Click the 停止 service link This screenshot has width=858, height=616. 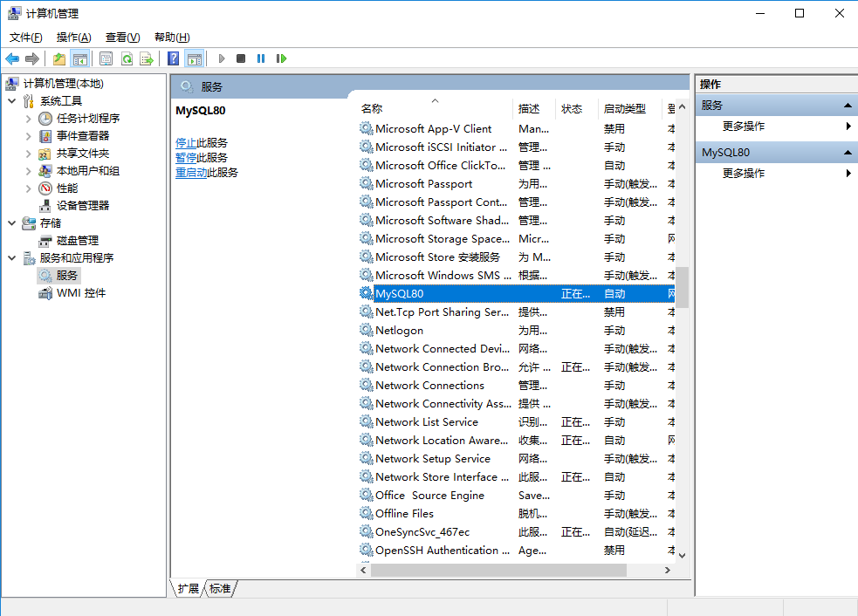[186, 143]
